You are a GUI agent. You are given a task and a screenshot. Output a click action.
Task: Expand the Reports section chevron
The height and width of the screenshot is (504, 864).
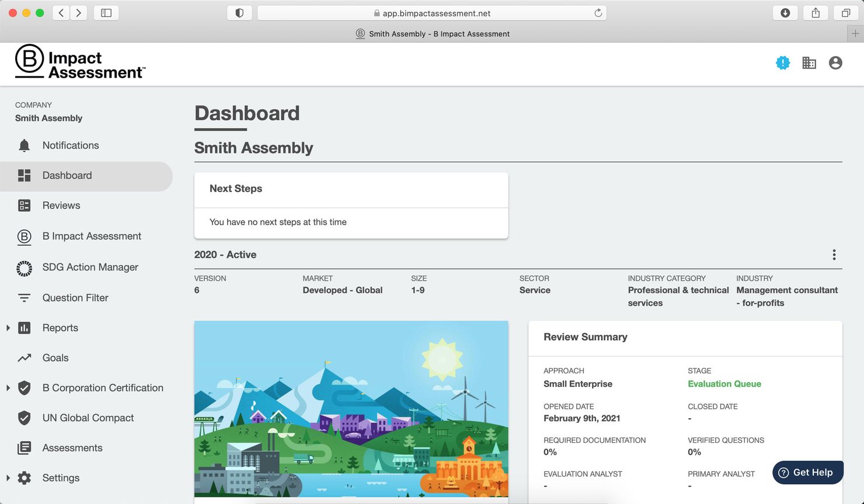(x=8, y=328)
